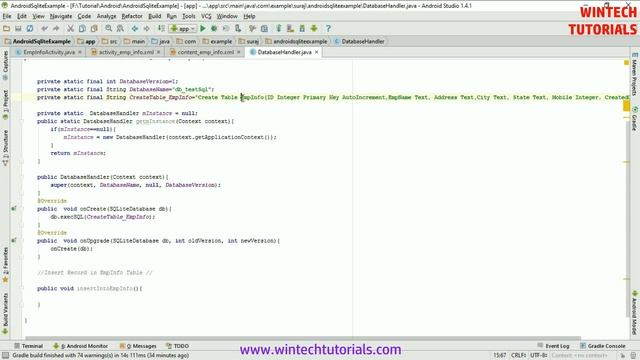Click the editor vertical scrollbar
640x360 pixels.
point(627,219)
